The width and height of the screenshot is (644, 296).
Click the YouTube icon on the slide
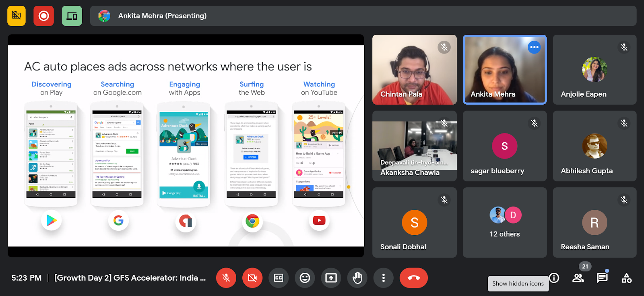coord(319,220)
